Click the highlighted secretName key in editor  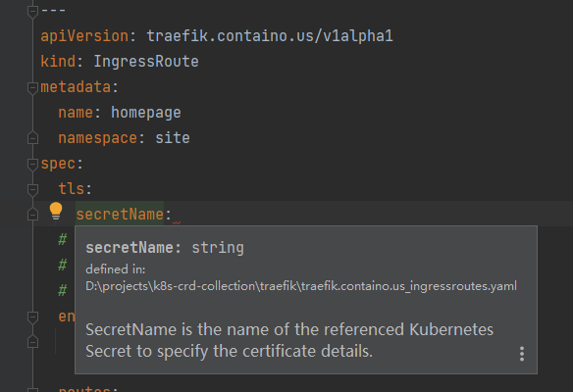click(120, 215)
